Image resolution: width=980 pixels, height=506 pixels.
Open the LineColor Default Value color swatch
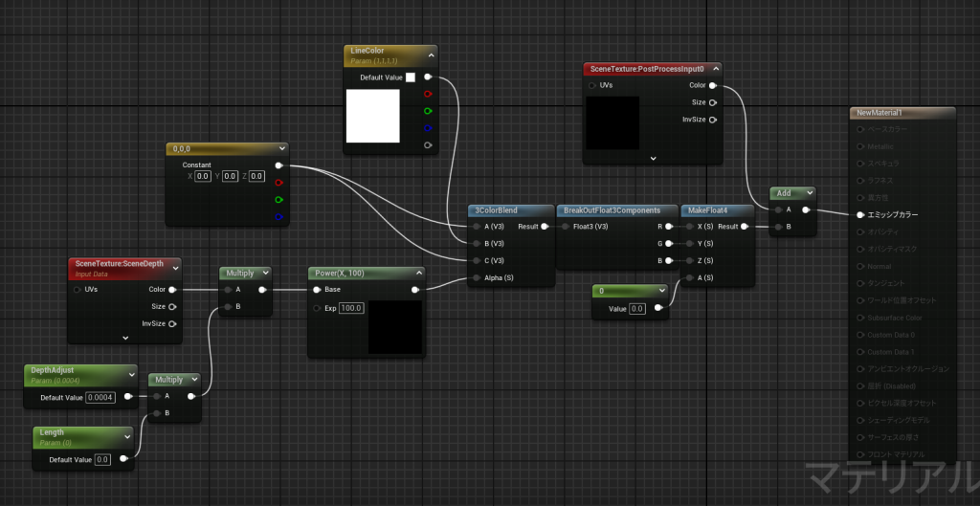(x=410, y=77)
